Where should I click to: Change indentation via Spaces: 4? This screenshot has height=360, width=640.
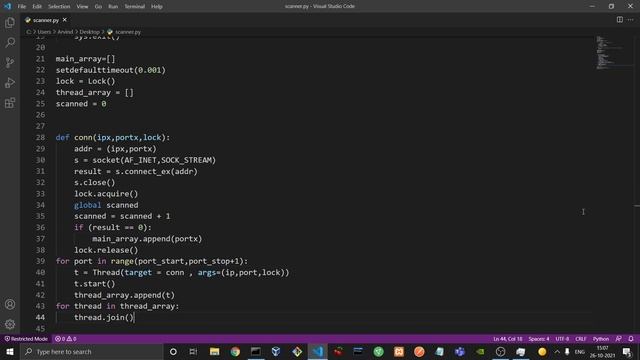coord(538,339)
